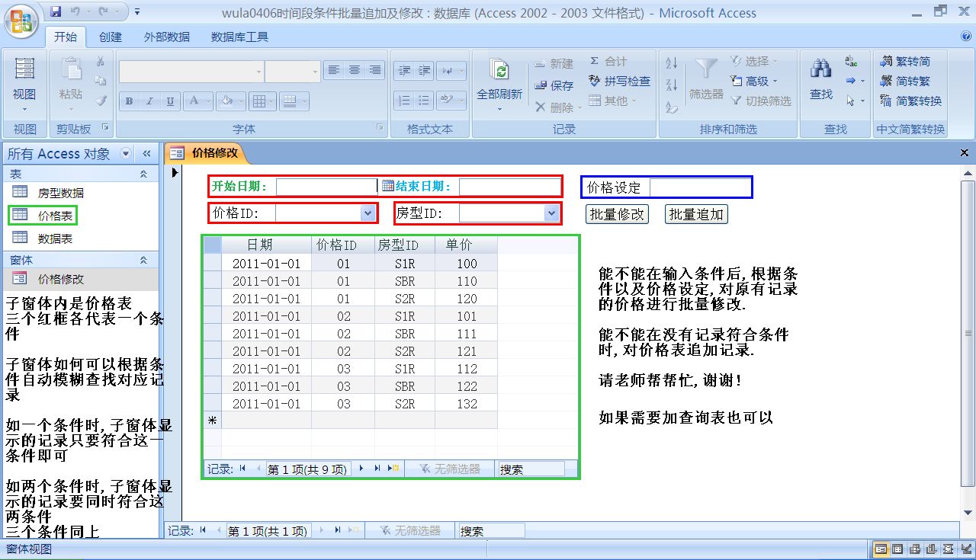Click the 价格设定 input field
976x560 pixels.
[699, 187]
